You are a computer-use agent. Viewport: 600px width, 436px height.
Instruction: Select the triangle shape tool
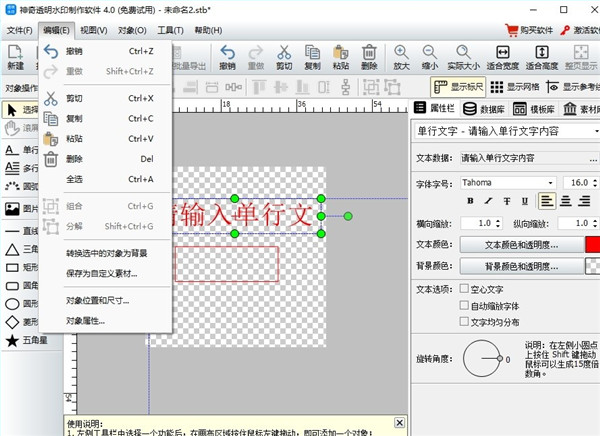11,249
